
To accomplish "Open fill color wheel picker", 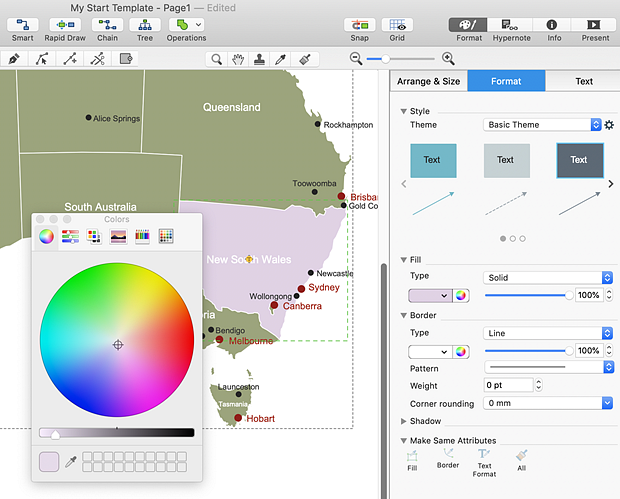I will pos(461,296).
